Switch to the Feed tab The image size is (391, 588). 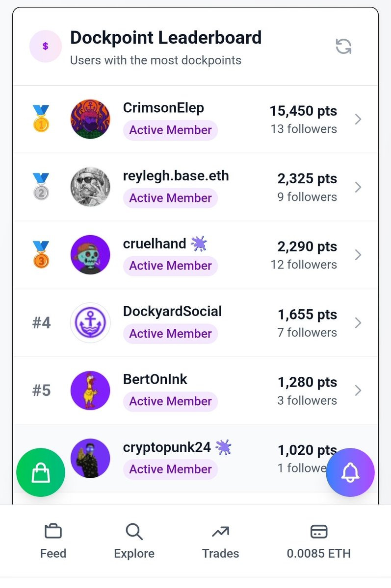point(53,541)
